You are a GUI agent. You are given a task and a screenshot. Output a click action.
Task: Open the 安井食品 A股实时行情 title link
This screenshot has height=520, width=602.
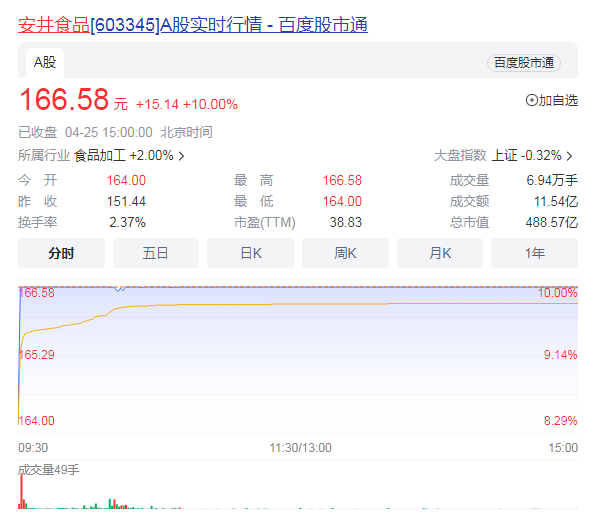coord(192,24)
